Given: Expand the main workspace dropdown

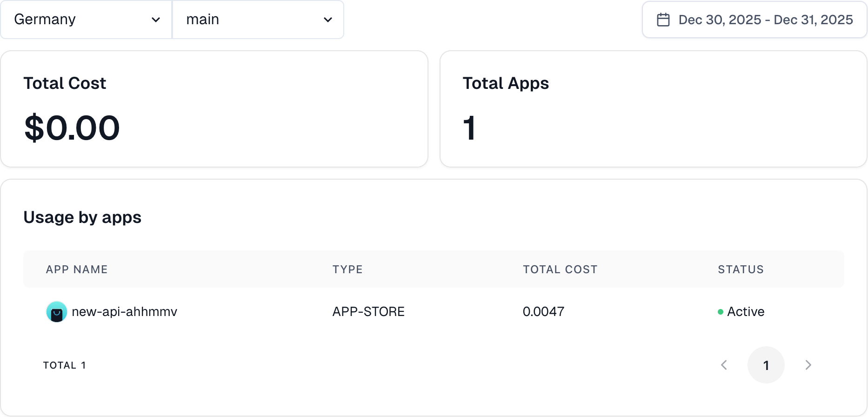Looking at the screenshot, I should [258, 20].
